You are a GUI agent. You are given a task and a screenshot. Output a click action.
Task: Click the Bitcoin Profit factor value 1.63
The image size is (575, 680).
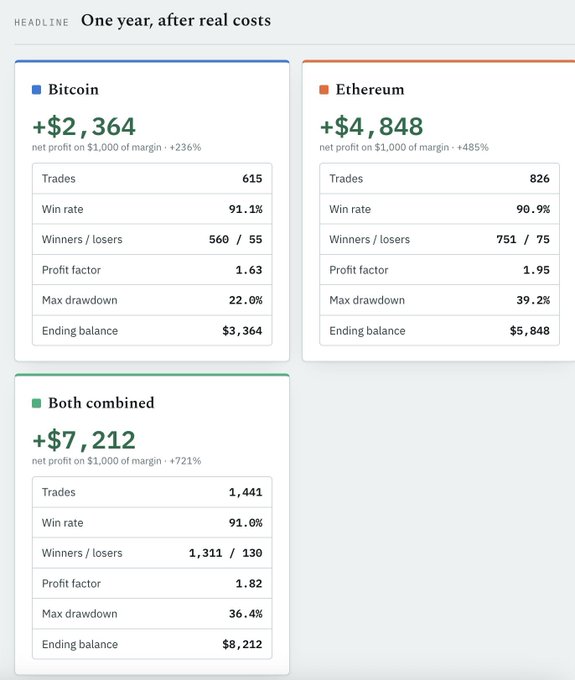tap(249, 270)
